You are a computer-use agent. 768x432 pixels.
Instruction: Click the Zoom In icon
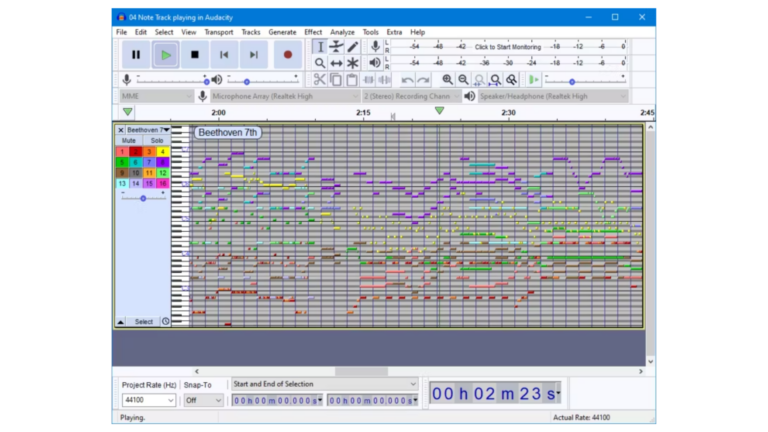point(447,79)
